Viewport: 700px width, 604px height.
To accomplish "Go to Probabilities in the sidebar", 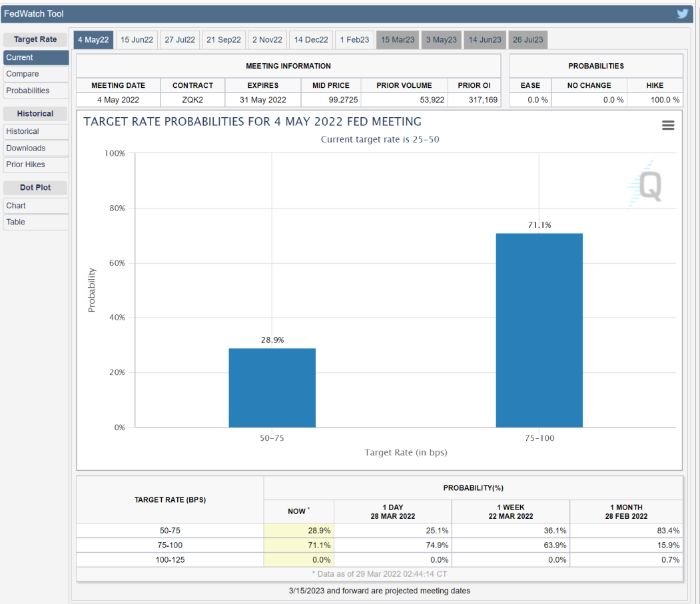I will 36,91.
